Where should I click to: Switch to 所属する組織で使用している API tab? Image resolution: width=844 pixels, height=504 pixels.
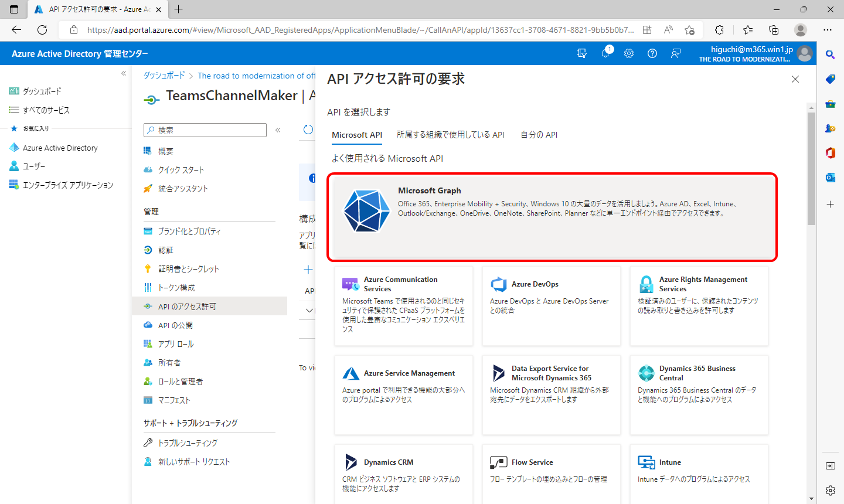[x=450, y=135]
